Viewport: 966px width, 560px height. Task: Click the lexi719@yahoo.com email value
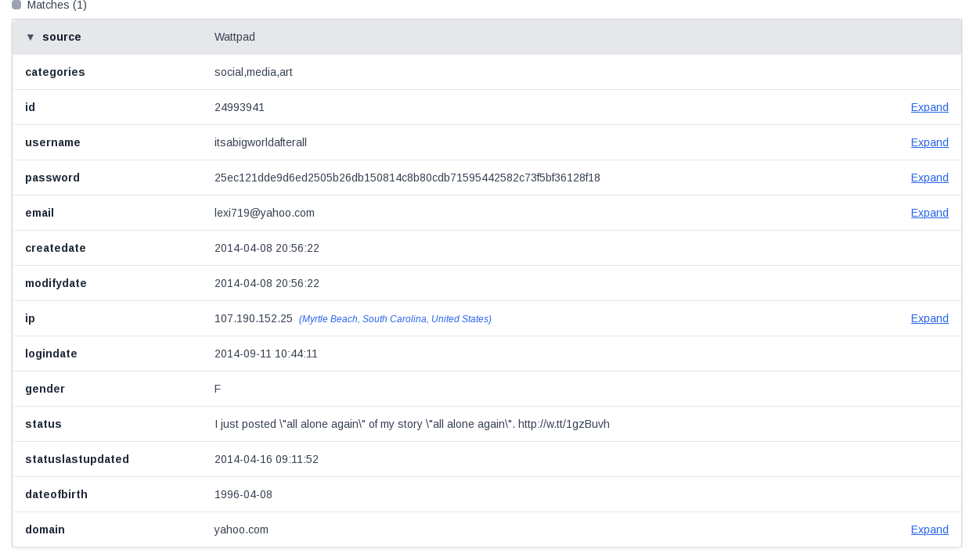click(x=264, y=213)
